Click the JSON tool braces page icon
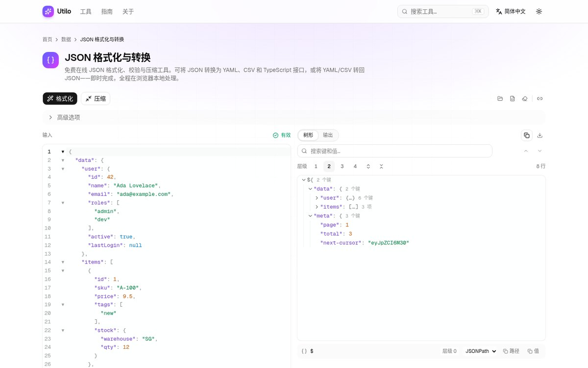 pos(50,60)
